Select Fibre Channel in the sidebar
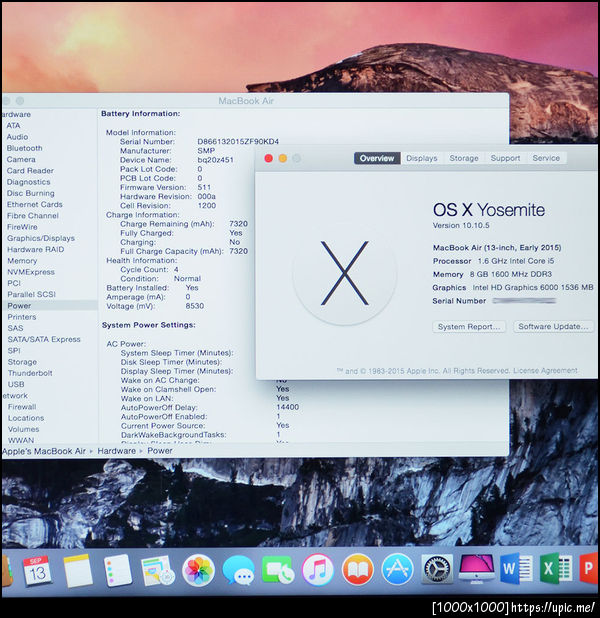 (x=33, y=216)
